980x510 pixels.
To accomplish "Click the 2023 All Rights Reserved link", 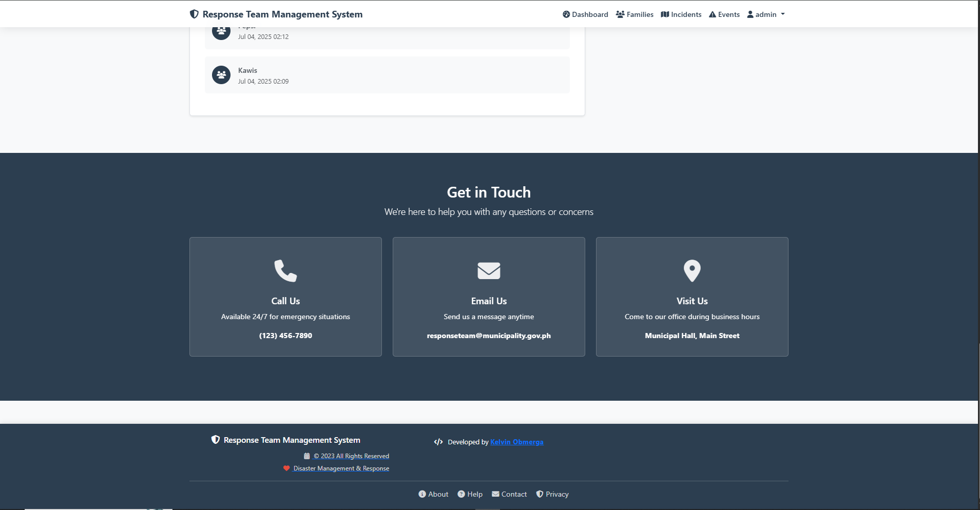I will click(x=352, y=456).
